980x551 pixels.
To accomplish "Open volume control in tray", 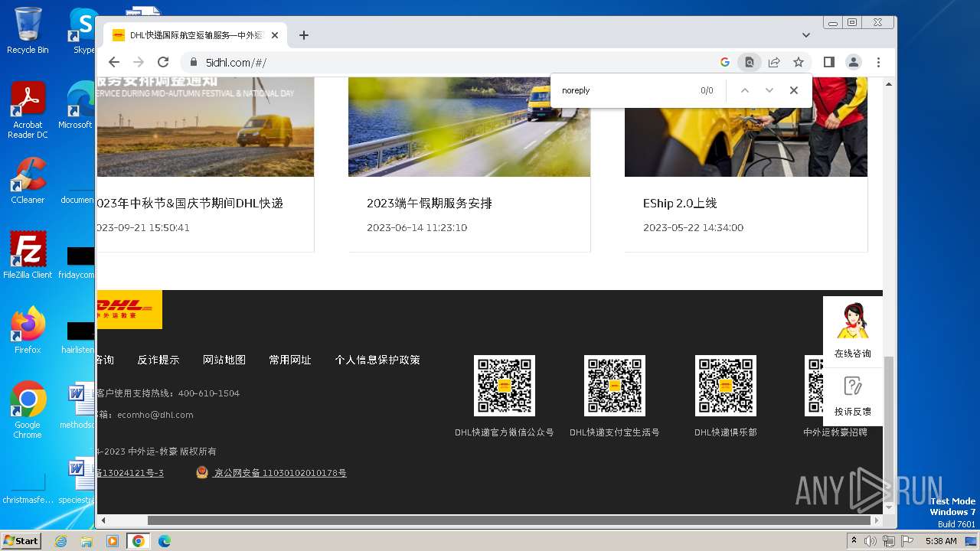I will (871, 541).
